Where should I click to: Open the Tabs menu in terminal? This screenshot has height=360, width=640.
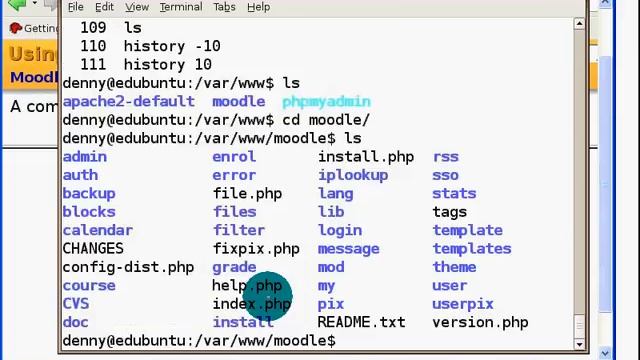click(x=224, y=7)
